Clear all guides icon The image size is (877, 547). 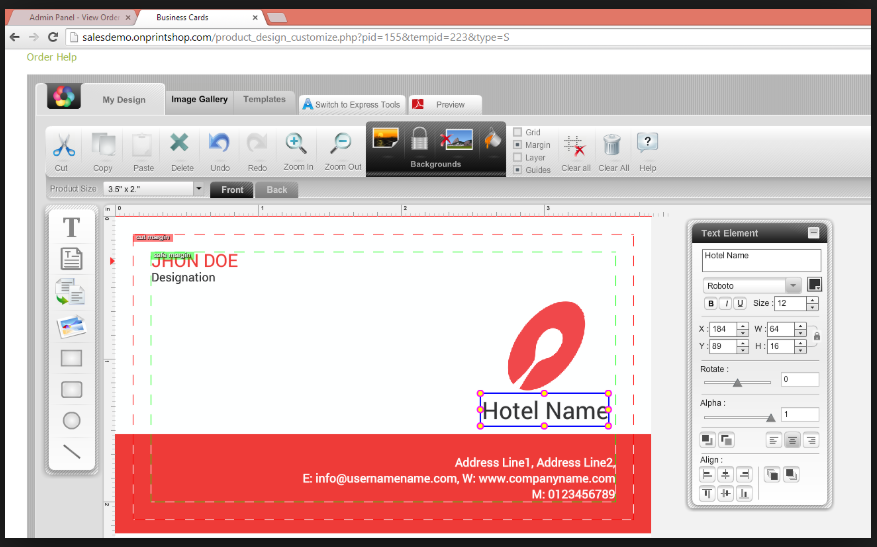click(574, 145)
